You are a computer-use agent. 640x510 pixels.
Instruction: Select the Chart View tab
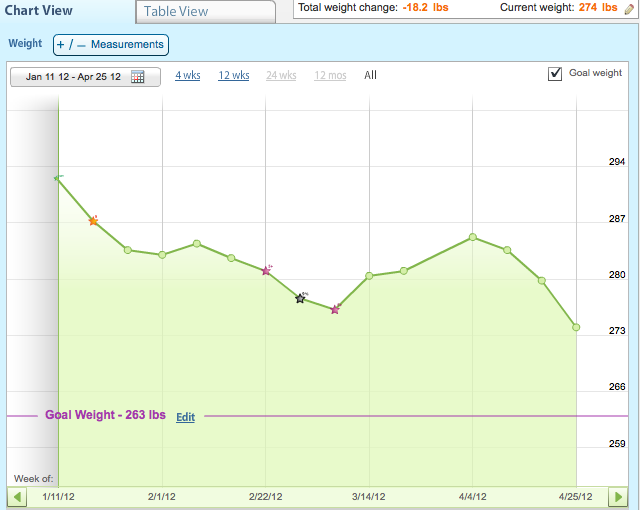coord(38,10)
